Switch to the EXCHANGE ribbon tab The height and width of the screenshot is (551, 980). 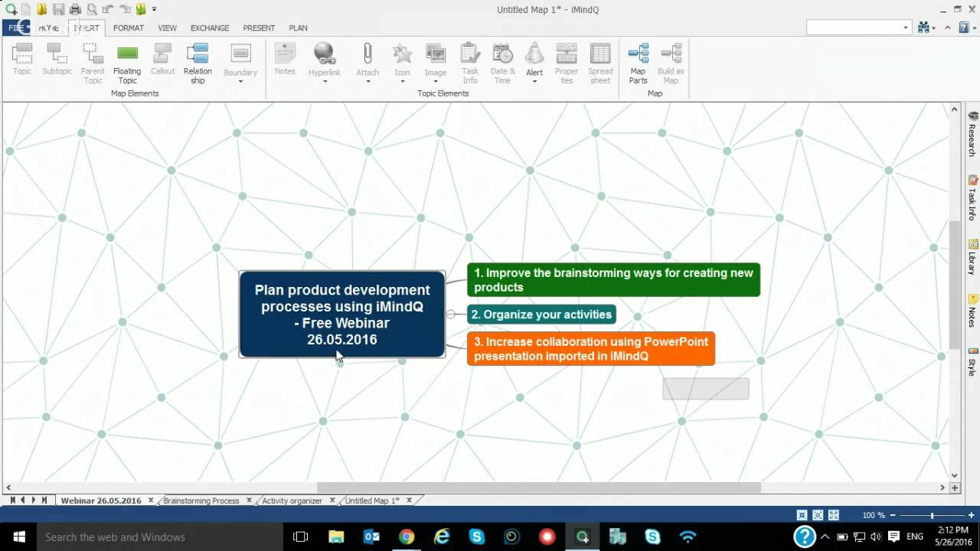[x=210, y=28]
